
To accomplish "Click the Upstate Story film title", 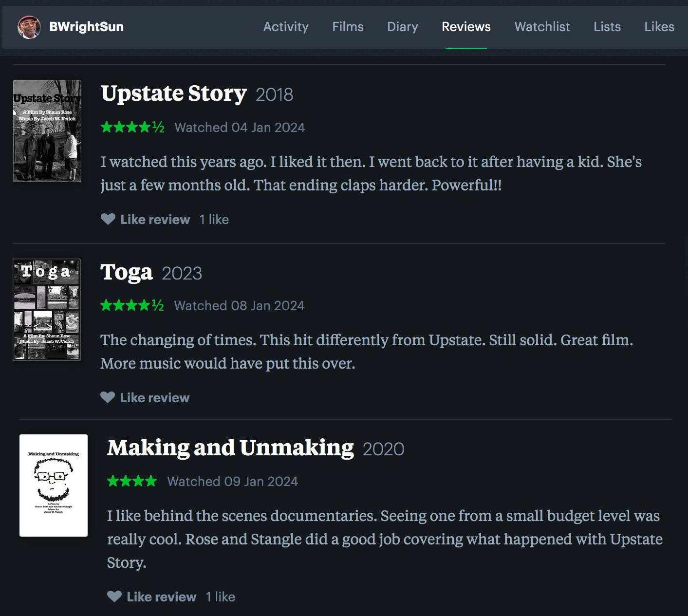I will (173, 93).
